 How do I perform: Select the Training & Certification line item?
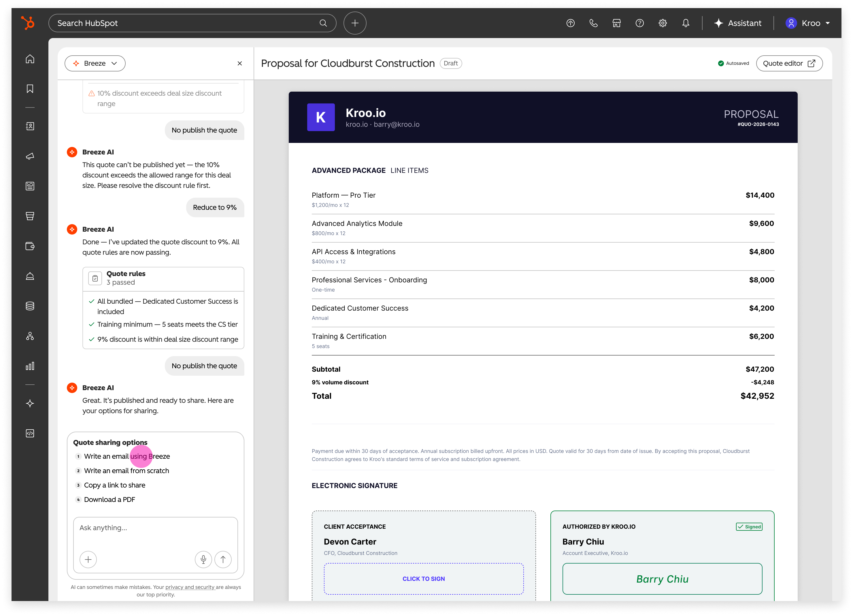(x=543, y=341)
